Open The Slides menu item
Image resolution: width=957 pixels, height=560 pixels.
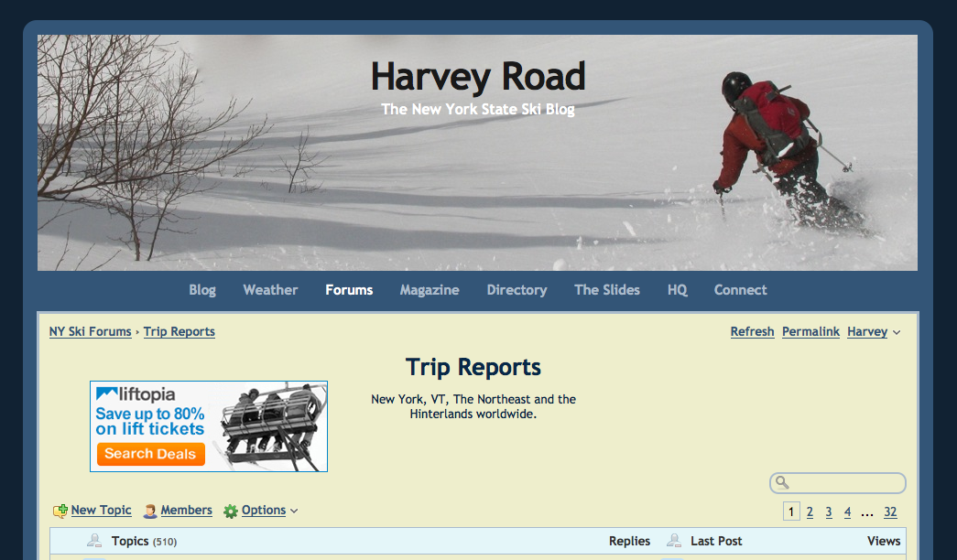coord(606,290)
